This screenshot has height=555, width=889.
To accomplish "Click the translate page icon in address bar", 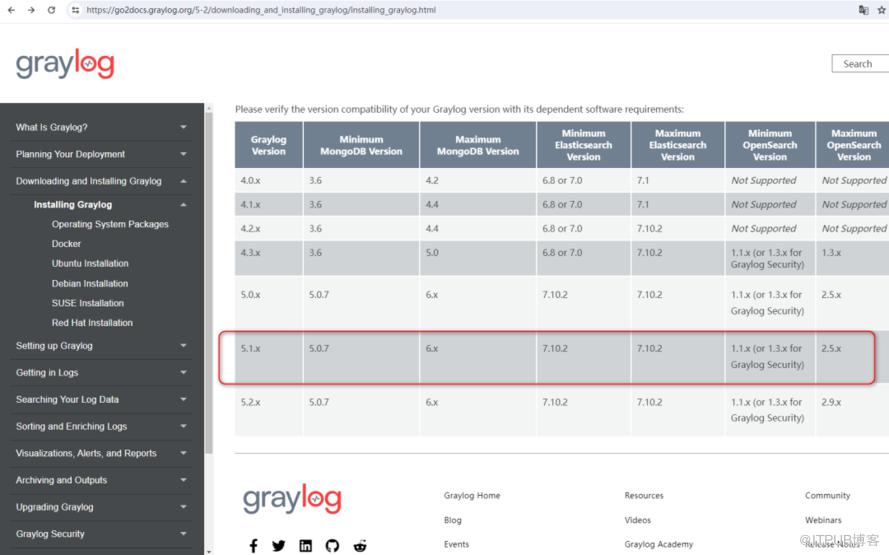I will click(863, 10).
